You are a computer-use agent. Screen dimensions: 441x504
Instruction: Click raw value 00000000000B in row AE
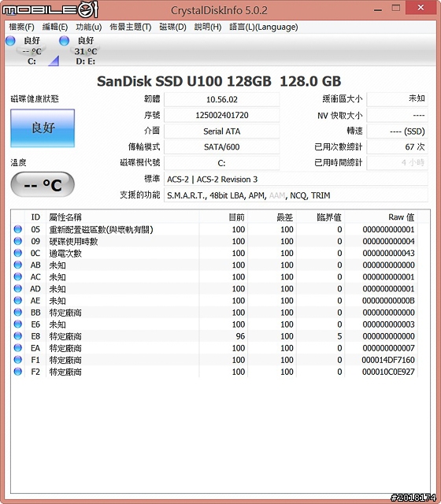(x=388, y=301)
